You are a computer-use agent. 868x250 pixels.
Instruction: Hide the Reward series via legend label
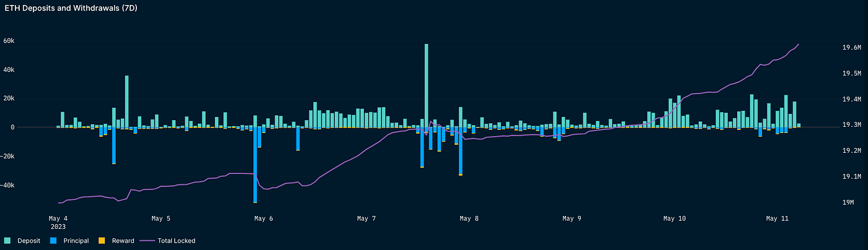pyautogui.click(x=123, y=241)
